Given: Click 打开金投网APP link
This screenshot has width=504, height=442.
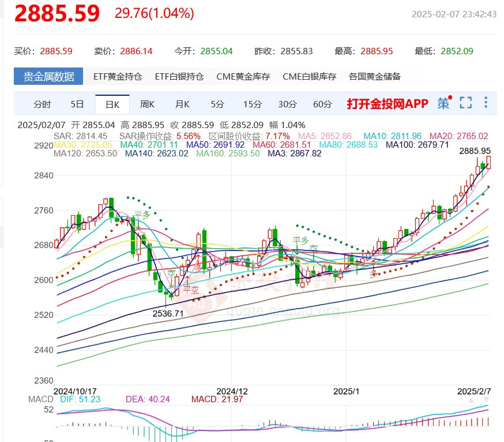Looking at the screenshot, I should pos(388,104).
